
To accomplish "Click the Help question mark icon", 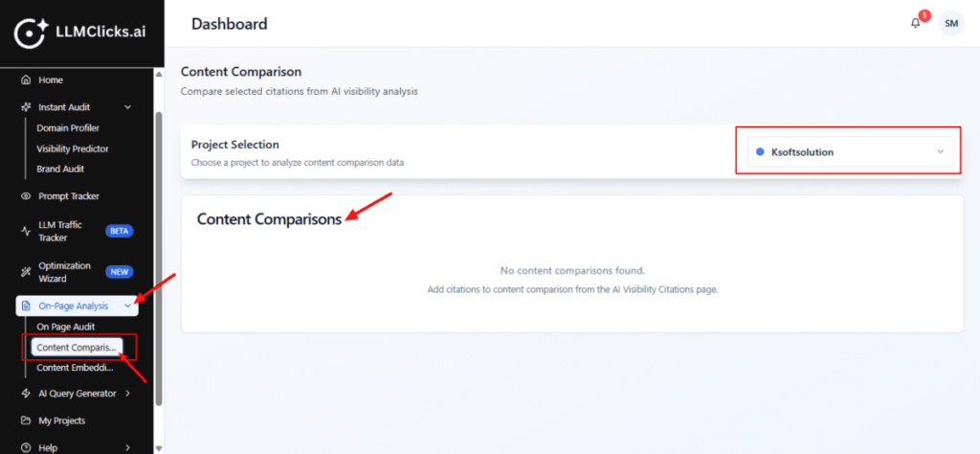I will click(26, 447).
